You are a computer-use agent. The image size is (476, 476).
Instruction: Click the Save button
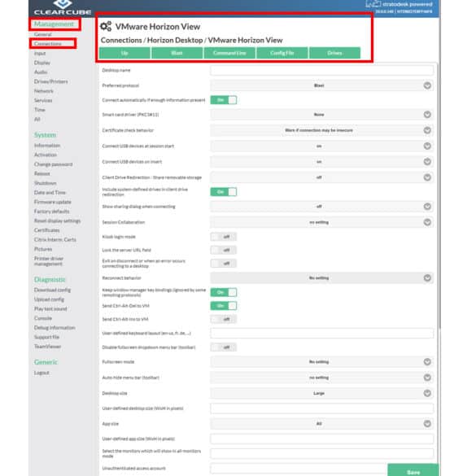pyautogui.click(x=413, y=470)
